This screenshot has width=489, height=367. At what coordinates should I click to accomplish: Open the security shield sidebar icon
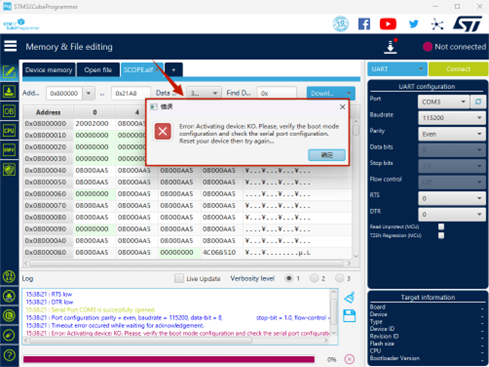(9, 170)
